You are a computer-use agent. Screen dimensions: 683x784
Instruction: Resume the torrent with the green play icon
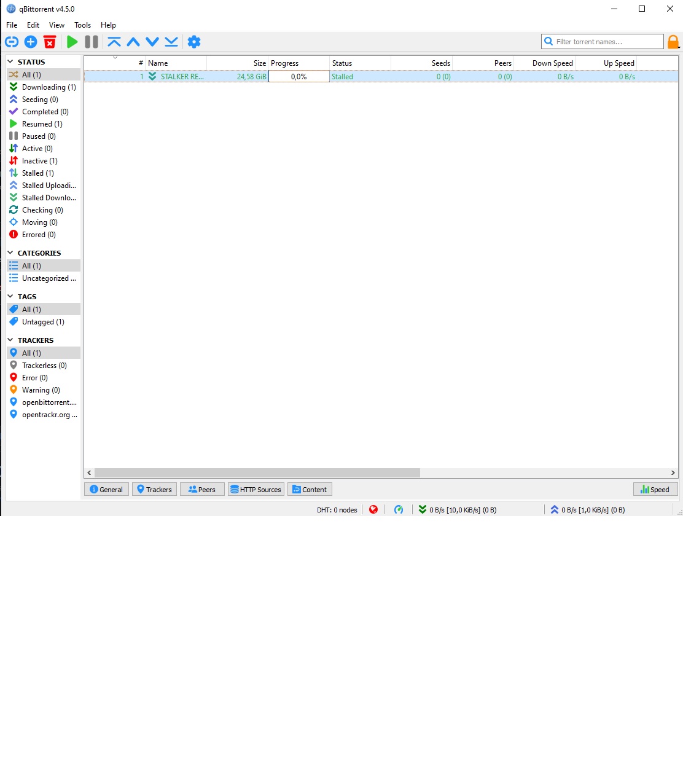tap(72, 42)
